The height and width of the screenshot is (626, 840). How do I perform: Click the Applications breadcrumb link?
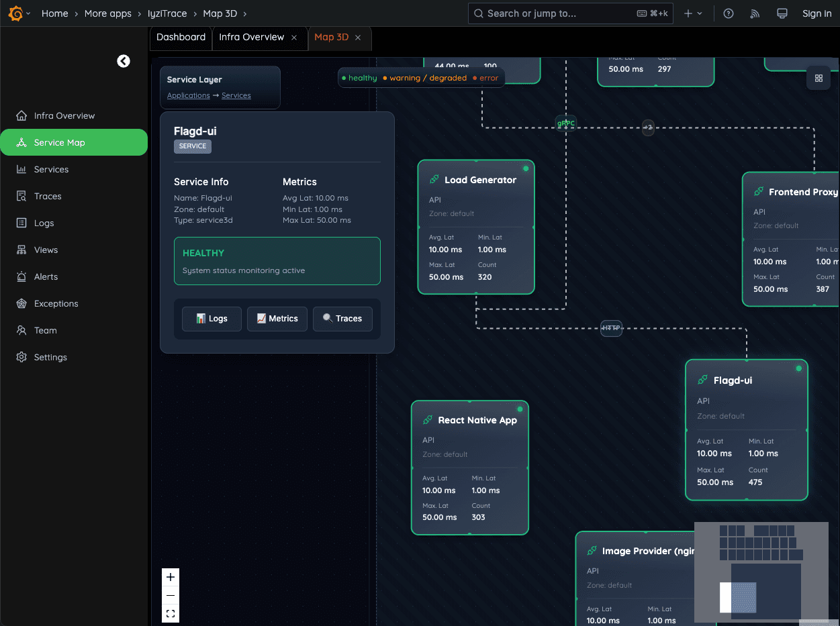click(x=188, y=95)
